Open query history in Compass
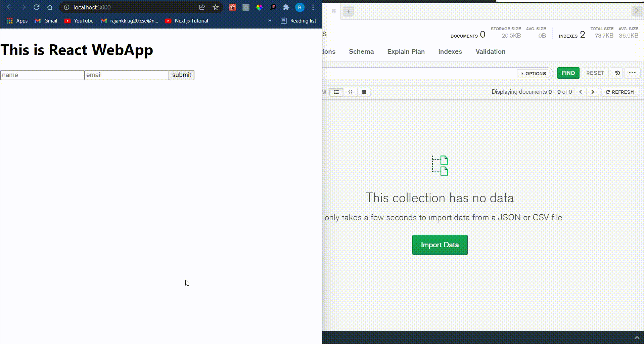644x344 pixels. click(x=616, y=73)
